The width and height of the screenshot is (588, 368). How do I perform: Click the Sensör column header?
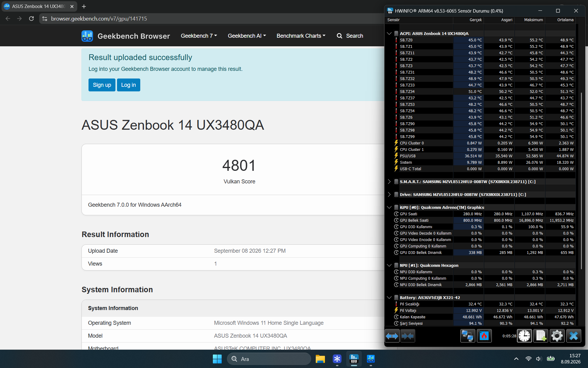[418, 20]
